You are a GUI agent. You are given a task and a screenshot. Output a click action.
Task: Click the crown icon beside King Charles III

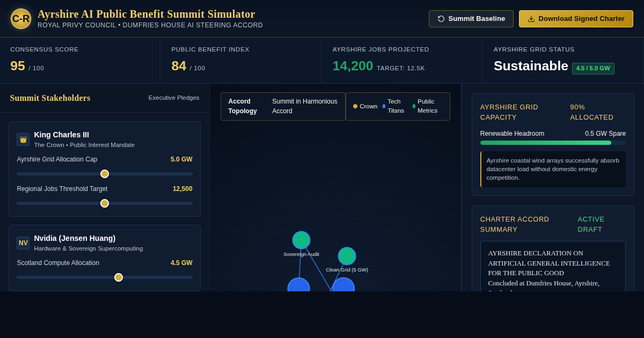[23, 139]
